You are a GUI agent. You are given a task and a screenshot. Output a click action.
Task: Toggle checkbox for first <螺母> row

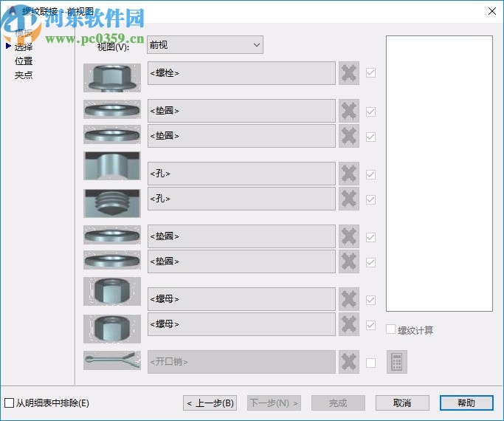coord(370,300)
